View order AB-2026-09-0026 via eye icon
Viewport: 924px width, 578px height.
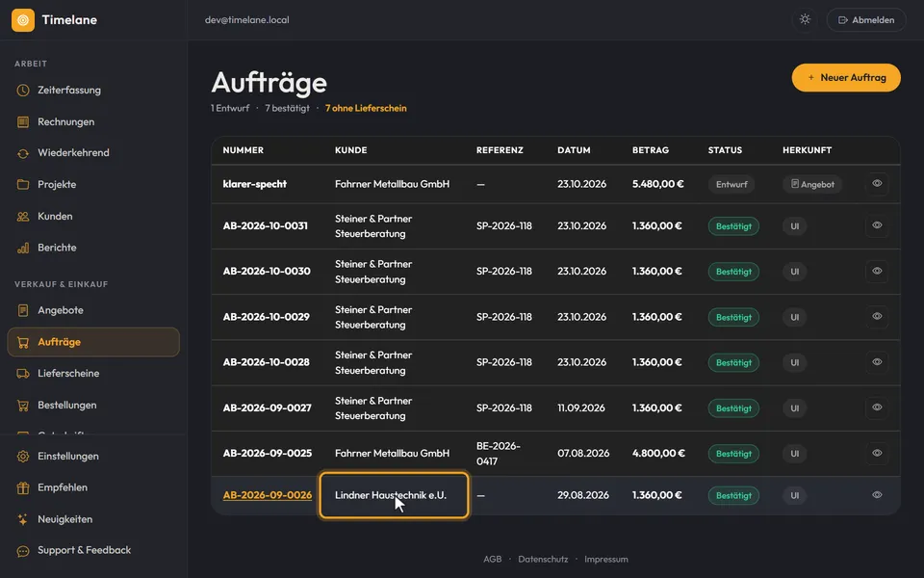(877, 495)
